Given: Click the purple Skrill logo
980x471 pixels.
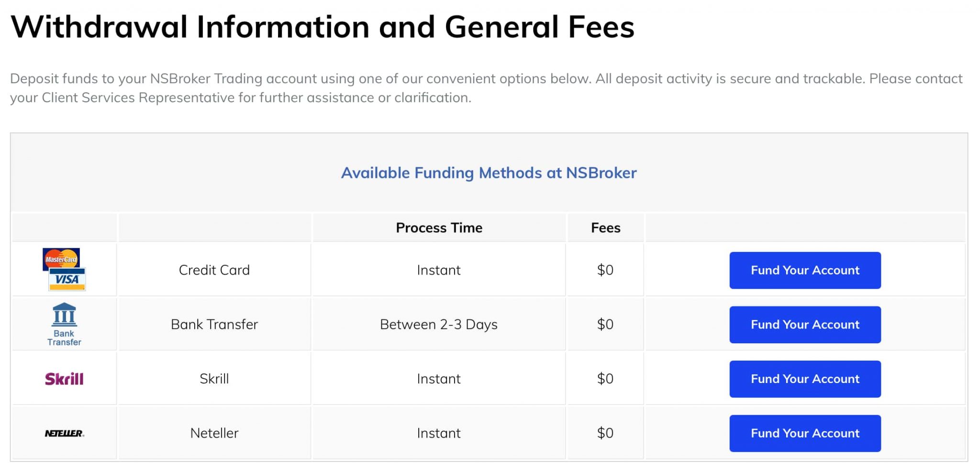Looking at the screenshot, I should pos(64,379).
